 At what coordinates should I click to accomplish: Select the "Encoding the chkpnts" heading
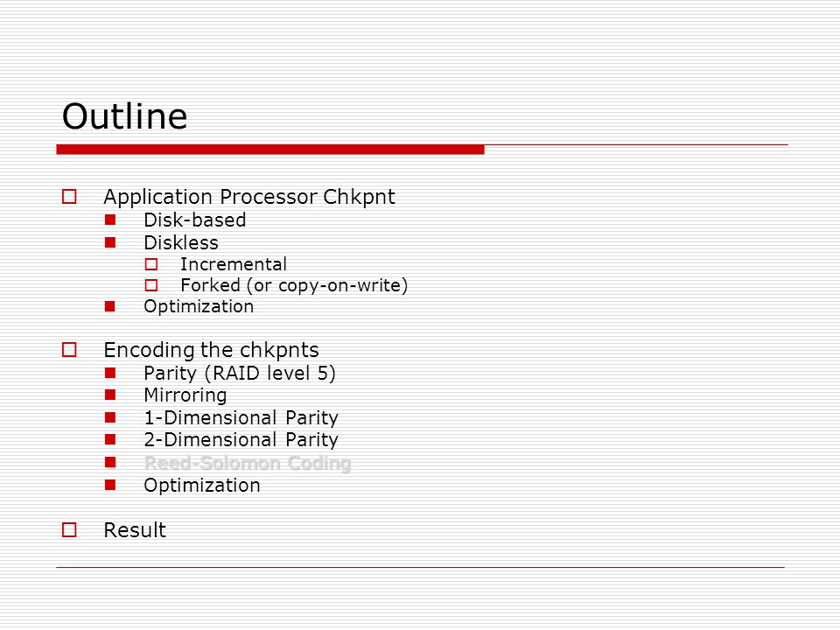[x=211, y=350]
